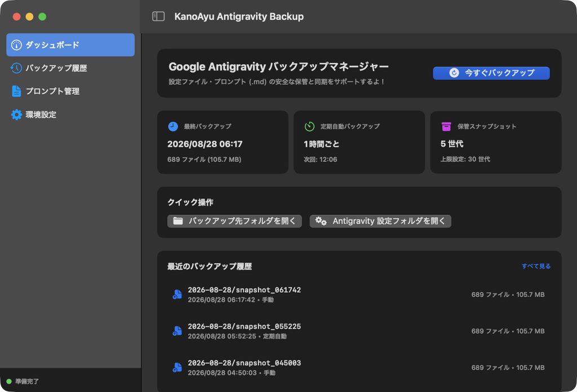
Task: Click the すべて見る link
Action: [x=536, y=266]
